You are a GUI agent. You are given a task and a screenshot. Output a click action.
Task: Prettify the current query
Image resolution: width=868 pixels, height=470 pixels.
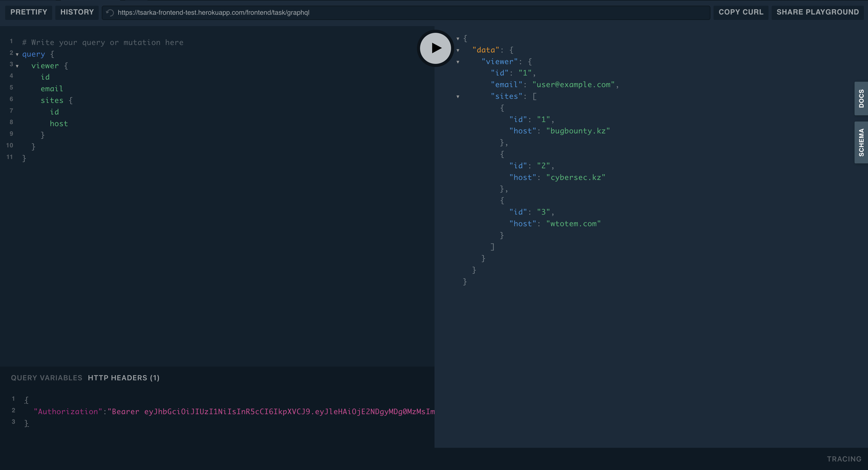click(28, 12)
